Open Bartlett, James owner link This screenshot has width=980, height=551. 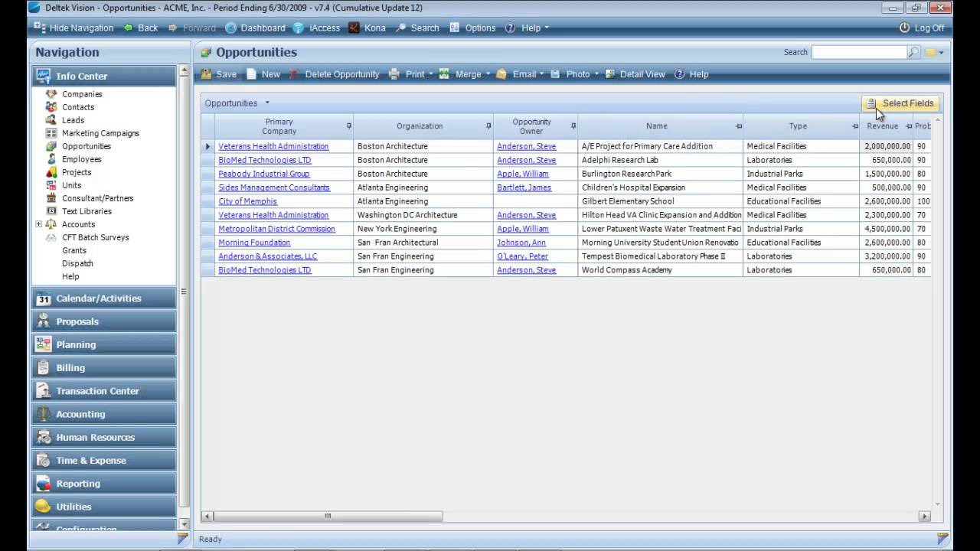[x=524, y=187]
